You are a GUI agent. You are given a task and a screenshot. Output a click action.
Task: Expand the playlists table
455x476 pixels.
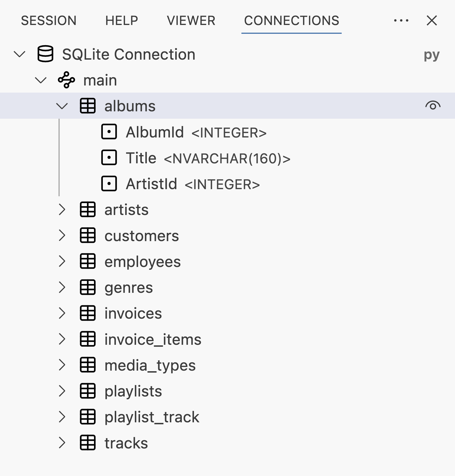(x=62, y=391)
